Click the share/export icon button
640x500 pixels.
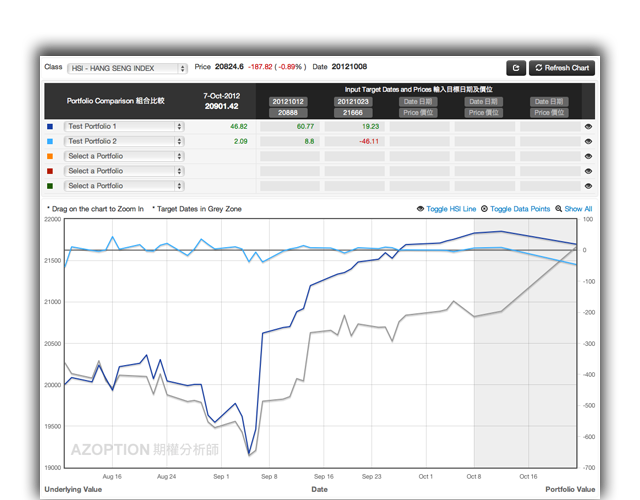516,68
